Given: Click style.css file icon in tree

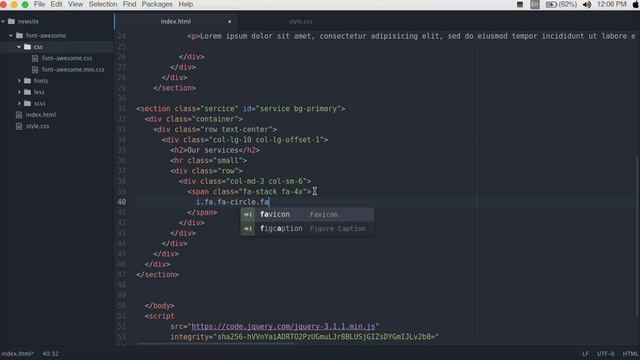Looking at the screenshot, I should point(19,127).
